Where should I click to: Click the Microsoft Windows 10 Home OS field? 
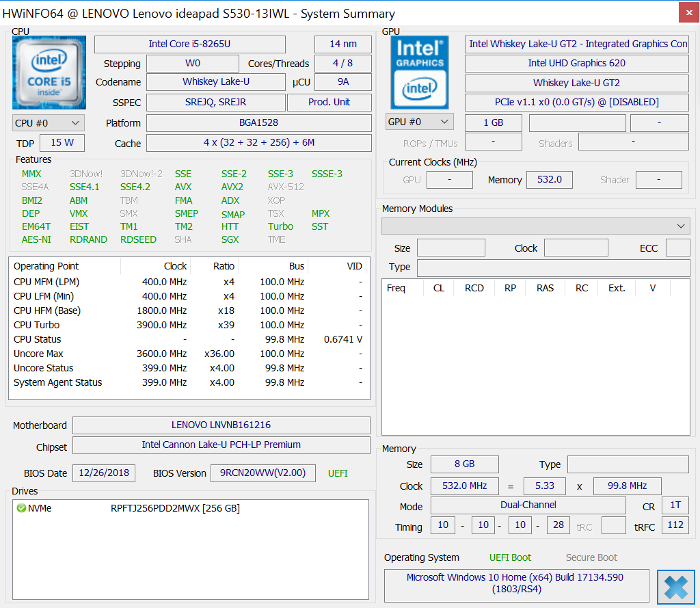click(517, 585)
